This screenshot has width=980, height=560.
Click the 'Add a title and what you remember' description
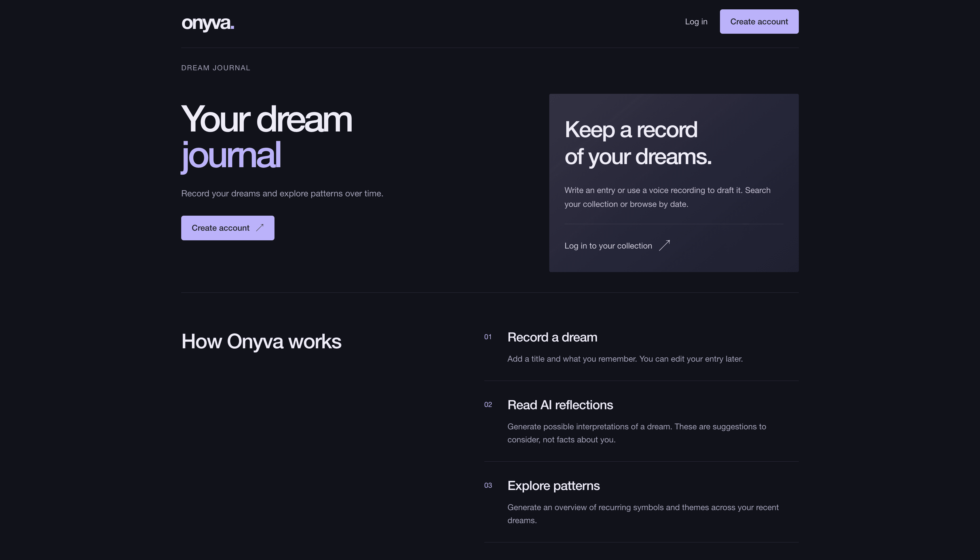click(625, 359)
